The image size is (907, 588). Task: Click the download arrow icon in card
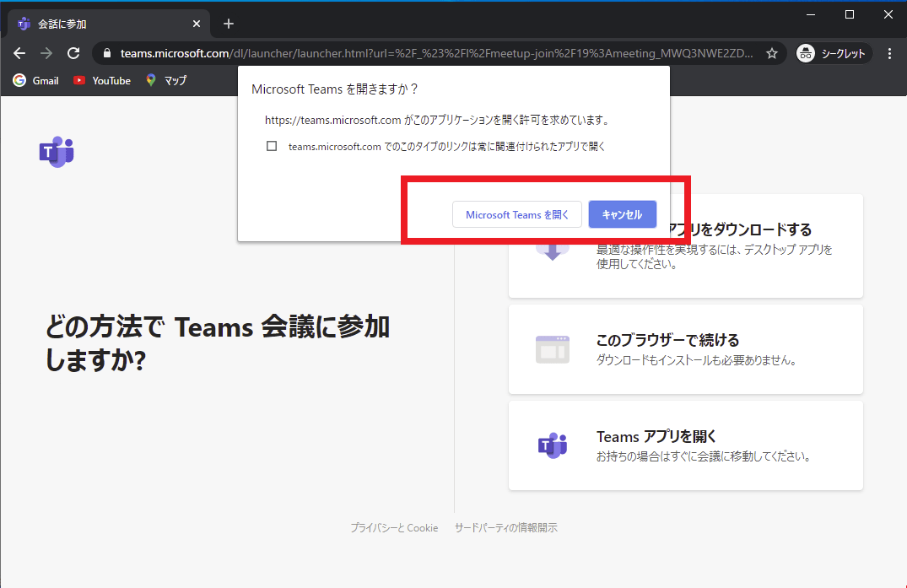553,251
